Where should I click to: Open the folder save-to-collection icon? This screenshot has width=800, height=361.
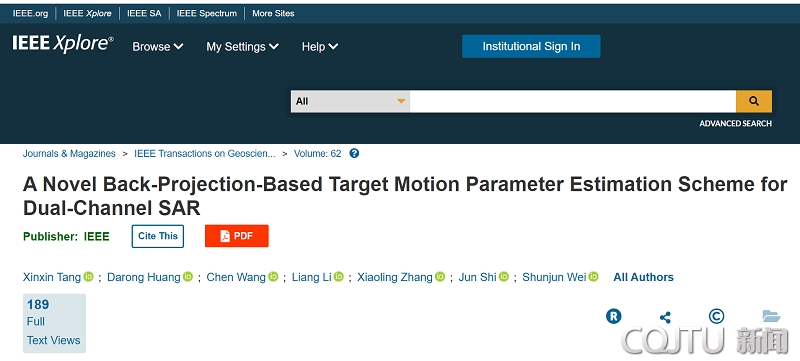pos(771,316)
